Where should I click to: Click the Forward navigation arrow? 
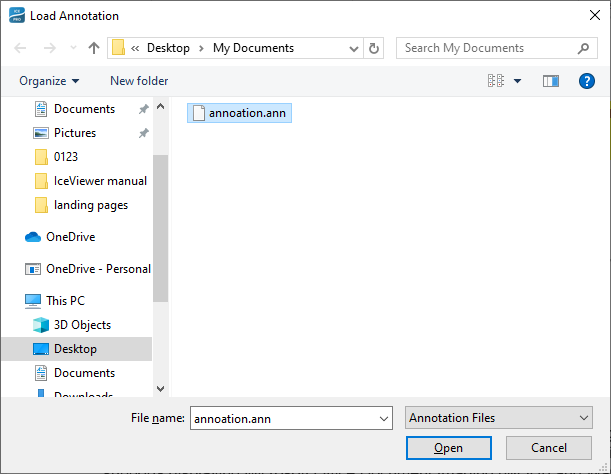[49, 48]
